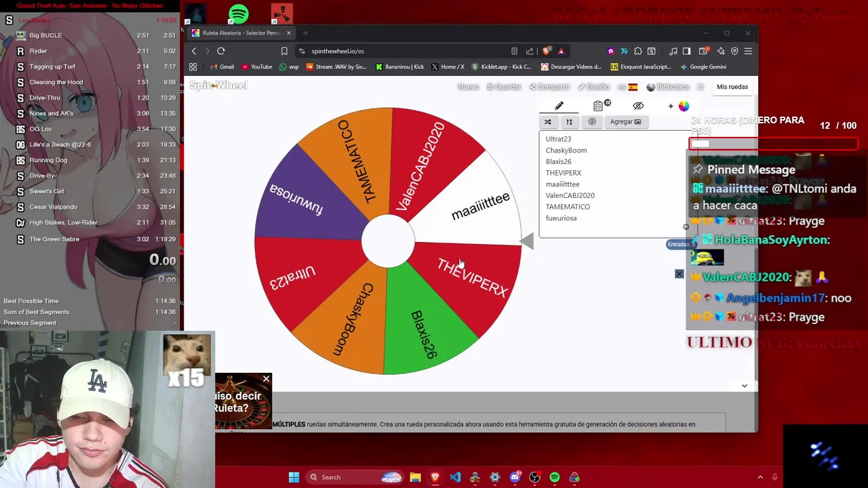Viewport: 868px width, 488px height.
Task: Select the Running Dog split
Action: click(x=90, y=160)
